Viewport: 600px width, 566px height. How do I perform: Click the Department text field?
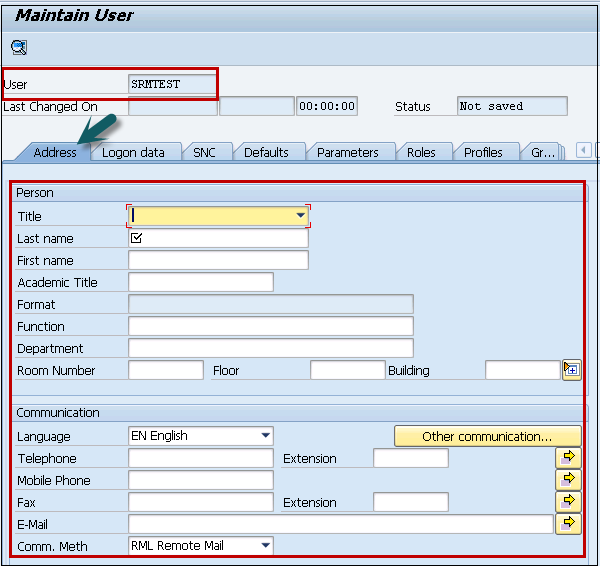270,348
